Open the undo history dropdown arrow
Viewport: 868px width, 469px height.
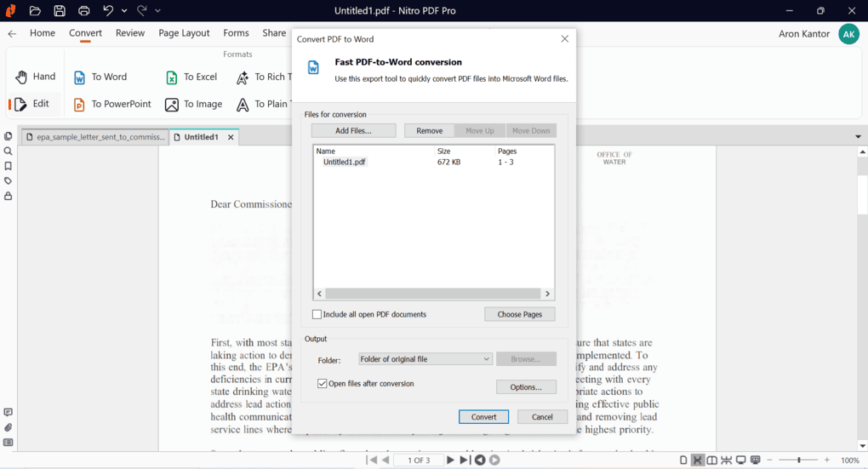point(124,10)
